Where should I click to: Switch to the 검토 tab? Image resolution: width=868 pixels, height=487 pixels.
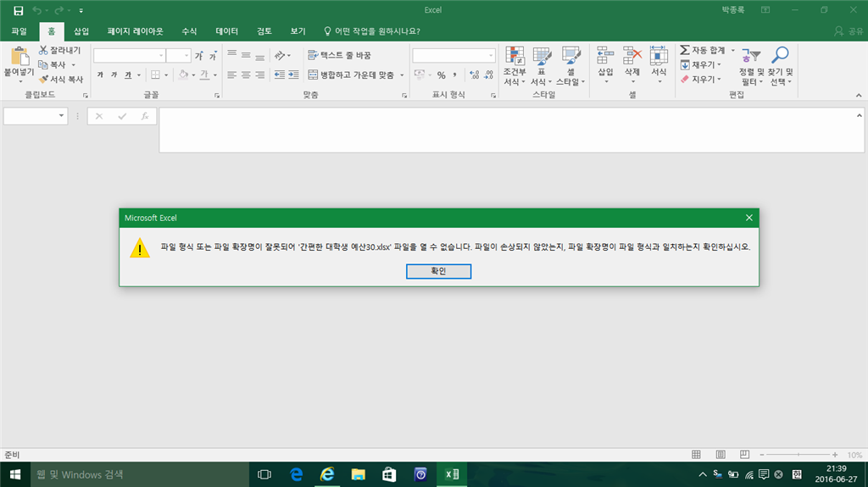pos(264,31)
